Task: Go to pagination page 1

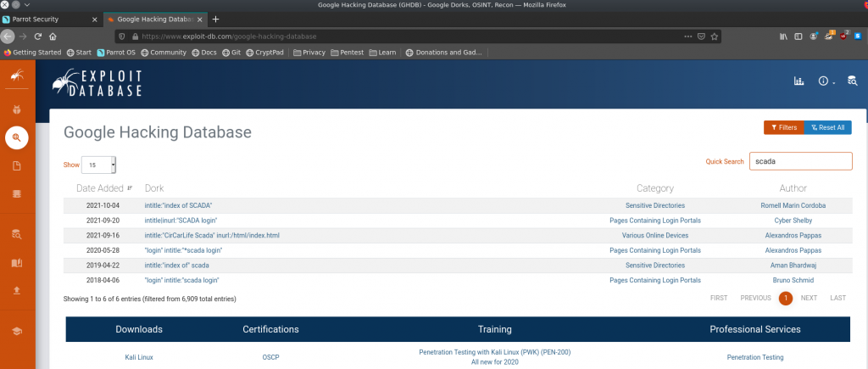Action: (786, 298)
